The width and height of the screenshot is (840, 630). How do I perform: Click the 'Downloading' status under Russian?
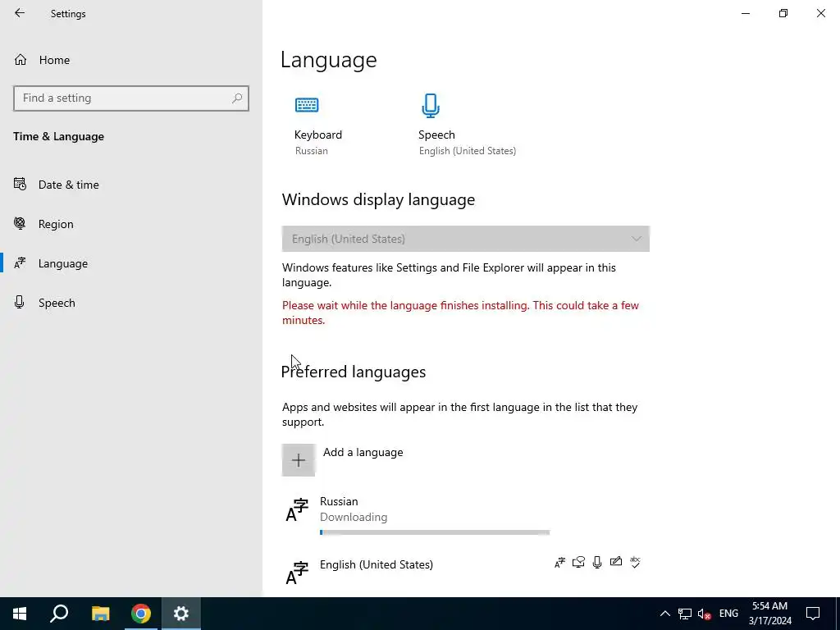point(354,518)
